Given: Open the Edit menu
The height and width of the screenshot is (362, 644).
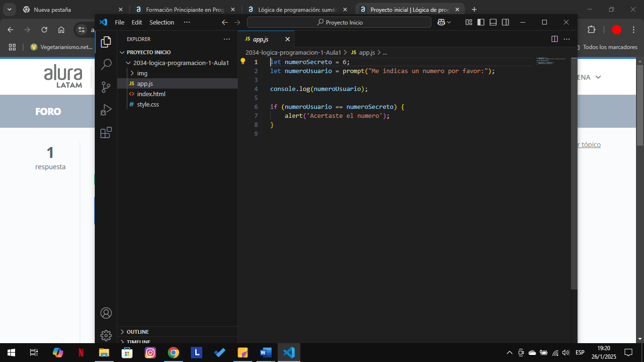Looking at the screenshot, I should 137,22.
